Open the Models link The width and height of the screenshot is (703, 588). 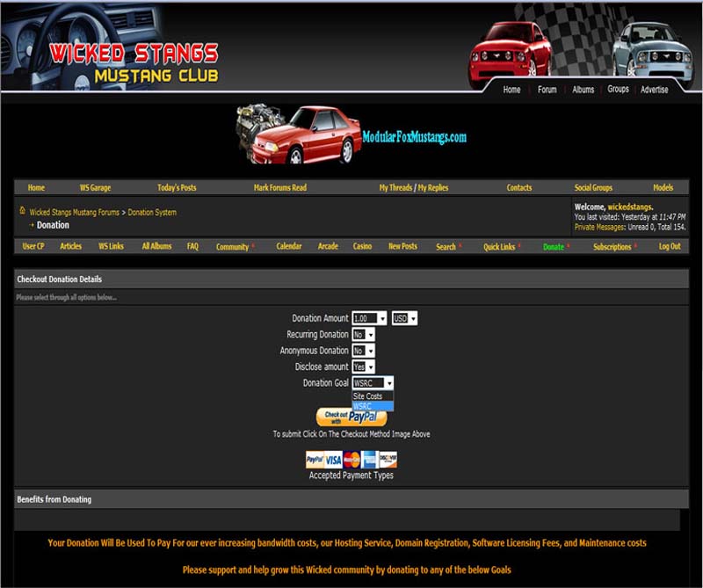coord(663,187)
